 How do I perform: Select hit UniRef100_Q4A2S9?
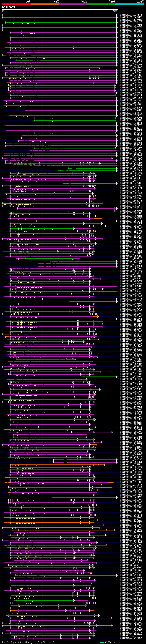(x=131, y=218)
